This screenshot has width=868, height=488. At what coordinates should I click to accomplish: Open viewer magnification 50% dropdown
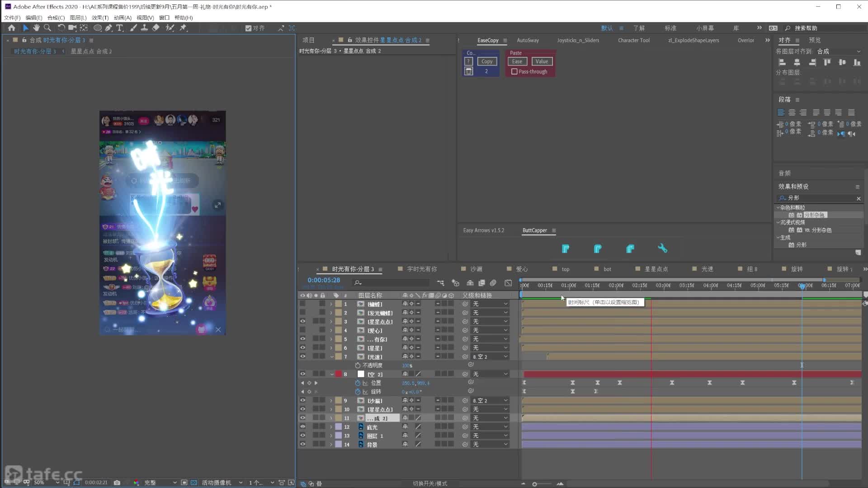tap(47, 483)
